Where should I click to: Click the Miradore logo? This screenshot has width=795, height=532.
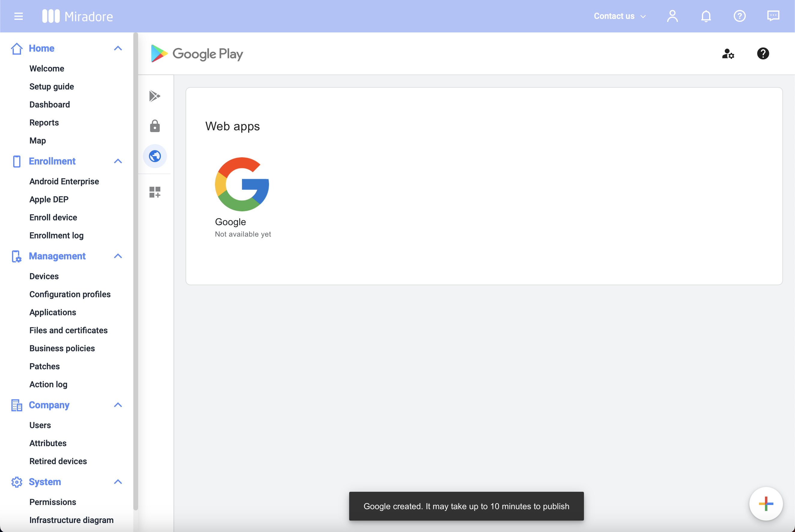click(78, 16)
